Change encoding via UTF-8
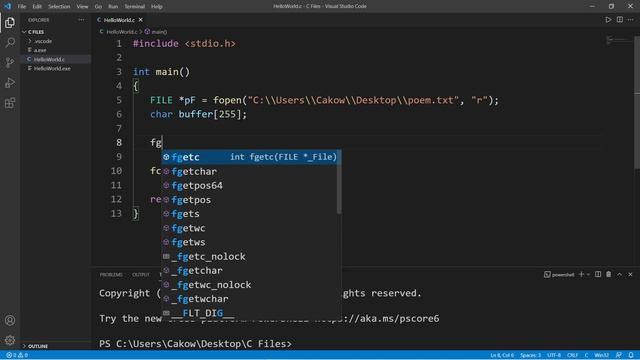This screenshot has width=640, height=360. (554, 355)
